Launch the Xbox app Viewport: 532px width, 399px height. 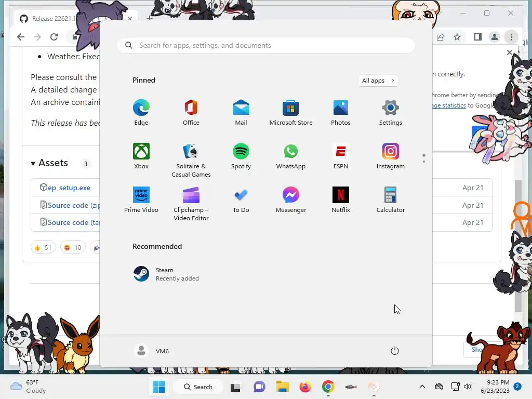(x=141, y=156)
